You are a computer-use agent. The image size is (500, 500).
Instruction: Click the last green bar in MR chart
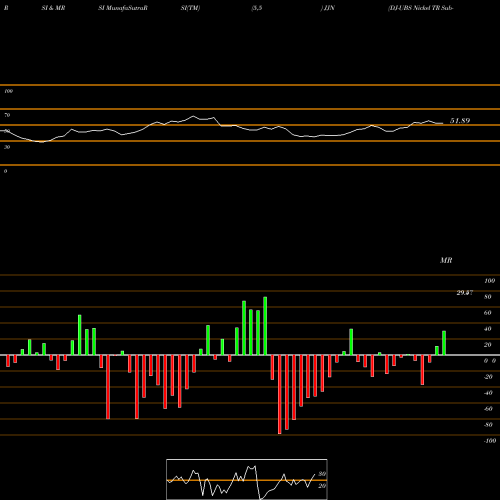(444, 343)
